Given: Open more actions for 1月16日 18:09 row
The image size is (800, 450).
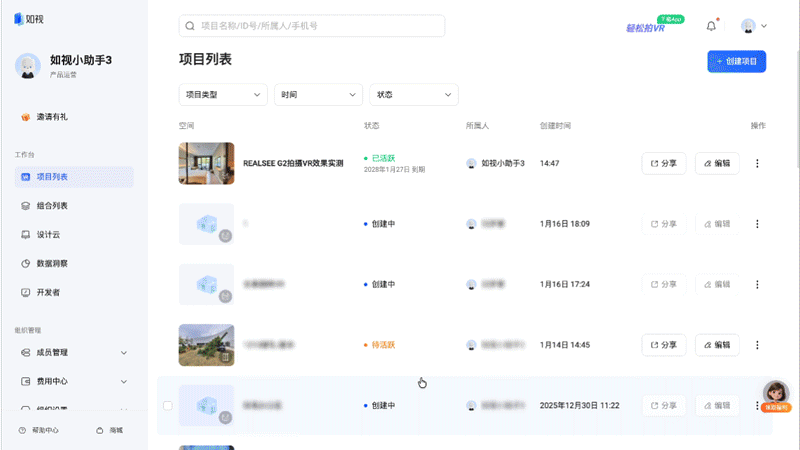Looking at the screenshot, I should pyautogui.click(x=757, y=224).
